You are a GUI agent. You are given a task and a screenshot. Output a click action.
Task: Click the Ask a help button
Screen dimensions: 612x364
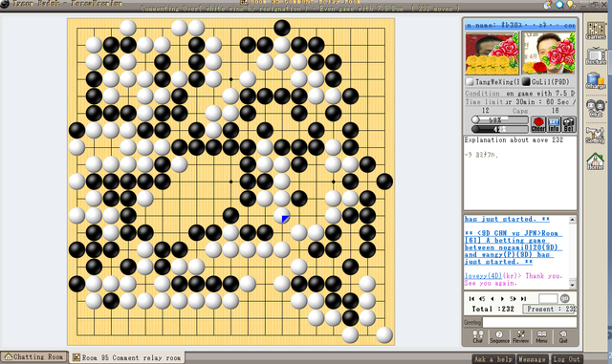493,359
